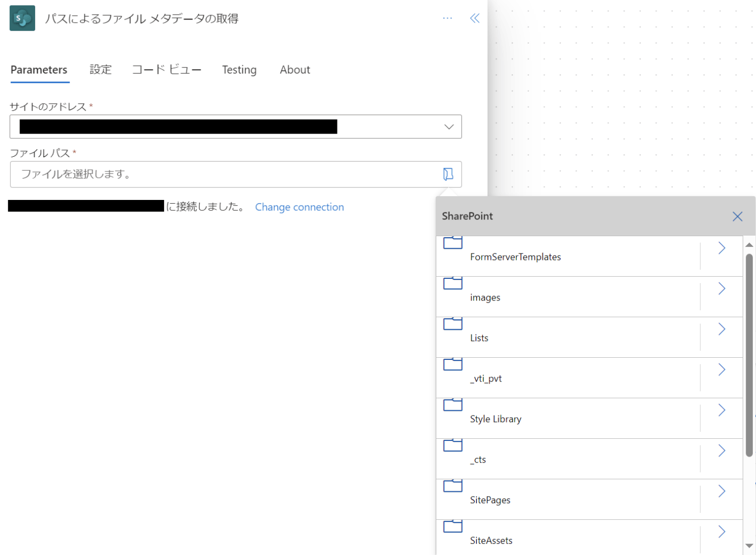Expand the FormServerTemplates folder chevron

[x=721, y=248]
